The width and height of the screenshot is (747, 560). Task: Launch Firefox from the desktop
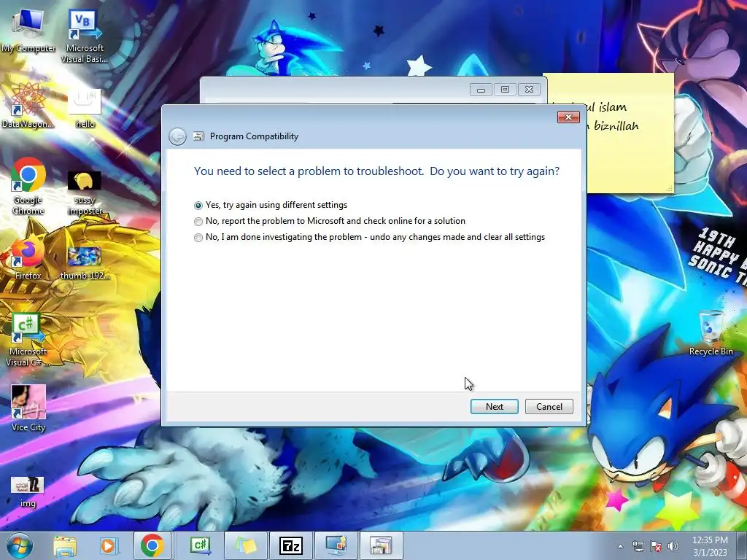pyautogui.click(x=28, y=257)
